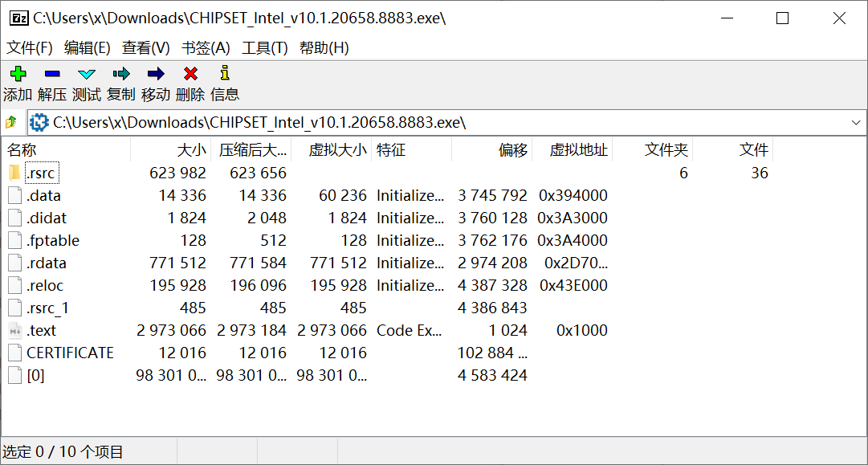Click the Test (测试) toolbar icon

(x=87, y=73)
